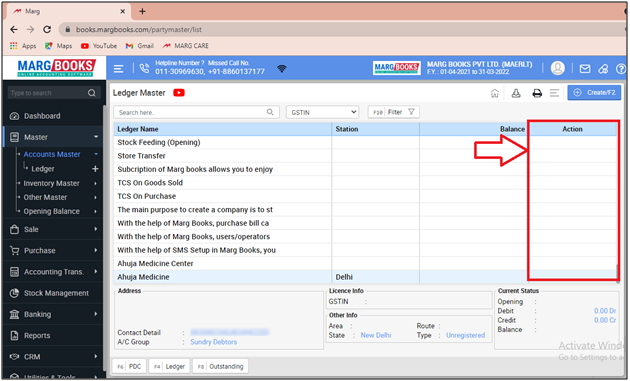Viewport: 630px width, 381px height.
Task: Click the ledger Search here field
Action: tap(196, 112)
